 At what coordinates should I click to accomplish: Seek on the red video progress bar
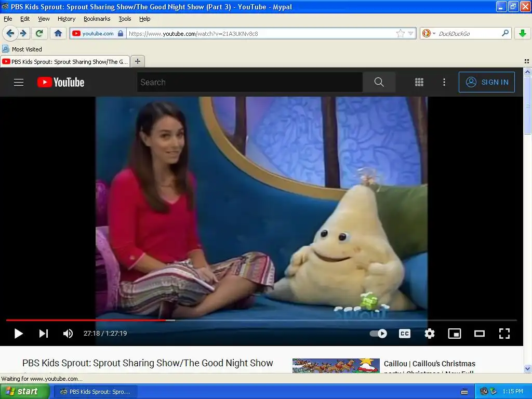click(x=261, y=320)
